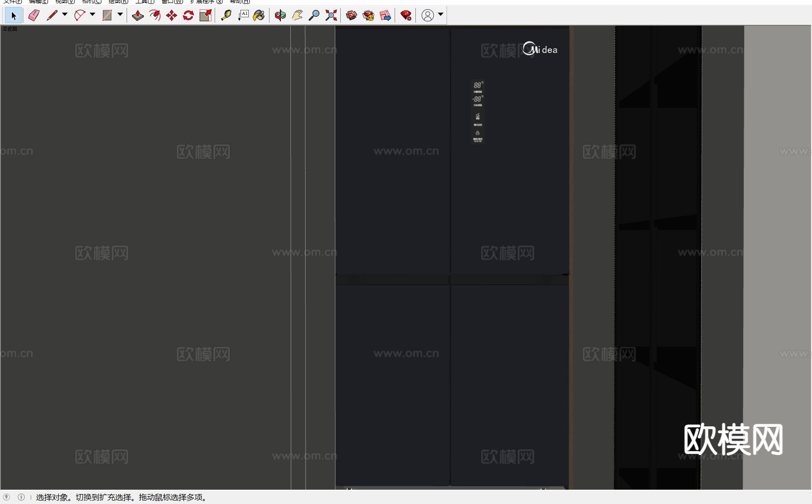Select the dark glass cabinet on right
The image size is (812, 504).
coord(658,257)
